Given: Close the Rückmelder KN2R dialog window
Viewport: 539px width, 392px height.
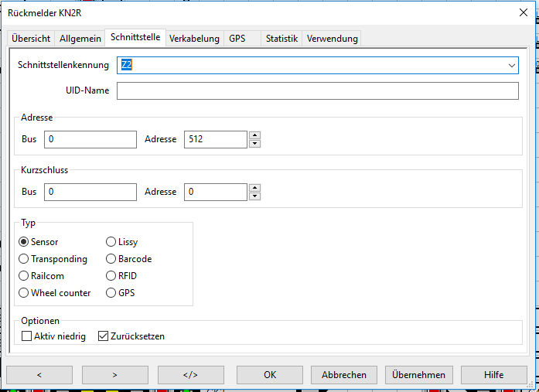Looking at the screenshot, I should pyautogui.click(x=522, y=12).
